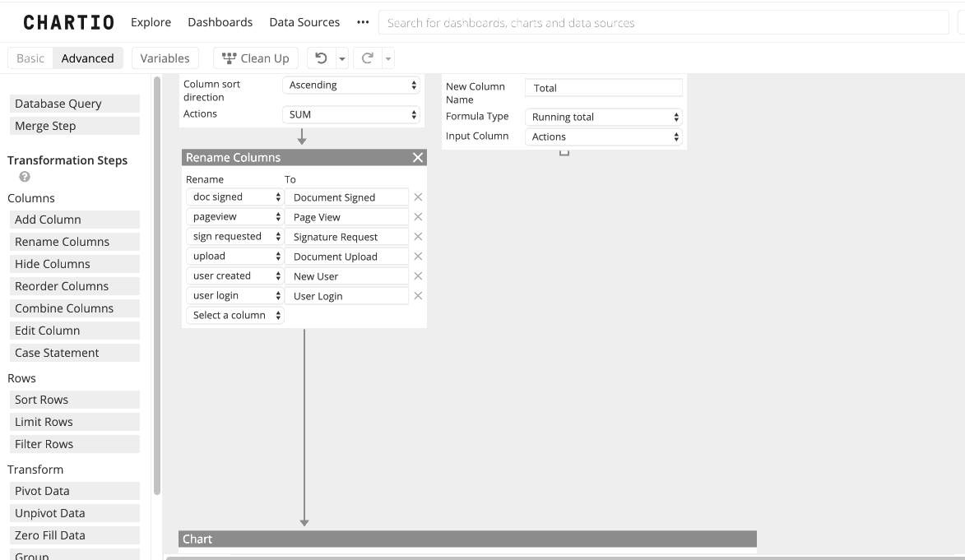965x560 pixels.
Task: Open the upload column selector
Action: (x=234, y=256)
